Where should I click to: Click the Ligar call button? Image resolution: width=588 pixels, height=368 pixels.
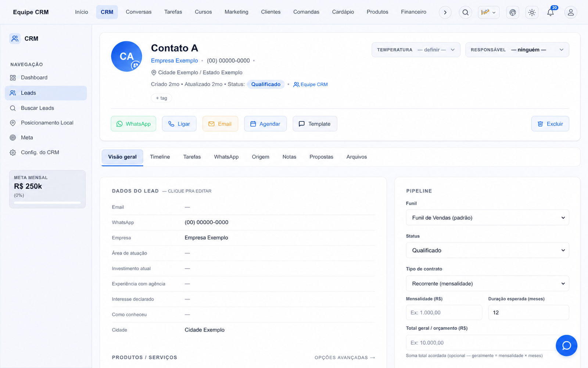click(x=179, y=124)
